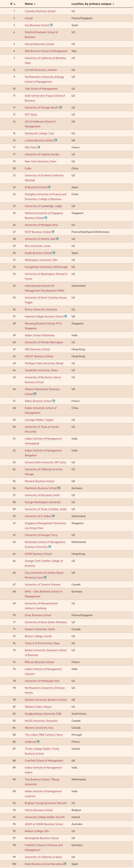Image resolution: width=134 pixels, height=868 pixels.
Task: Click the icon next to London Business School
Action: (x=56, y=140)
